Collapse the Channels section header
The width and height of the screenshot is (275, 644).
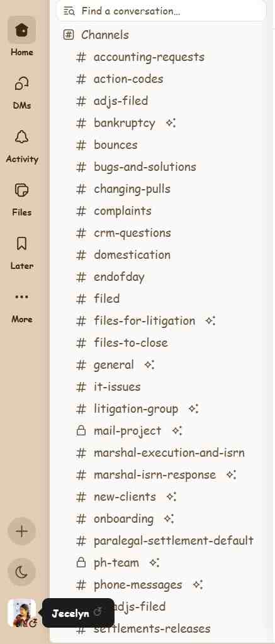[96, 35]
